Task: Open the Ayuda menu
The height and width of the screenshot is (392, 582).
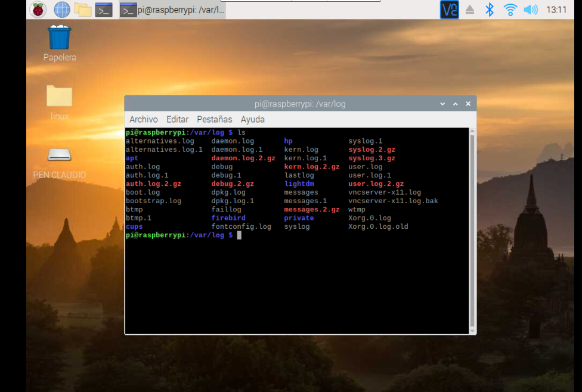Action: (x=252, y=119)
